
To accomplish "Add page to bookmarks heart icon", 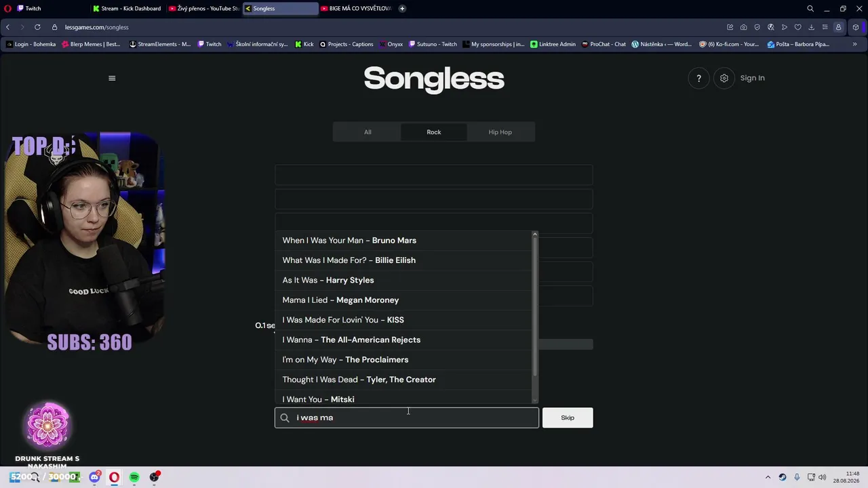I will tap(798, 27).
